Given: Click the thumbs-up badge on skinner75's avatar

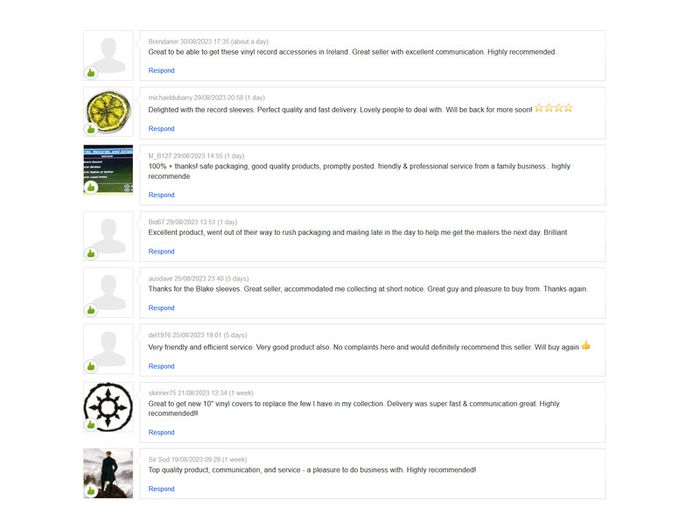Looking at the screenshot, I should 91,424.
